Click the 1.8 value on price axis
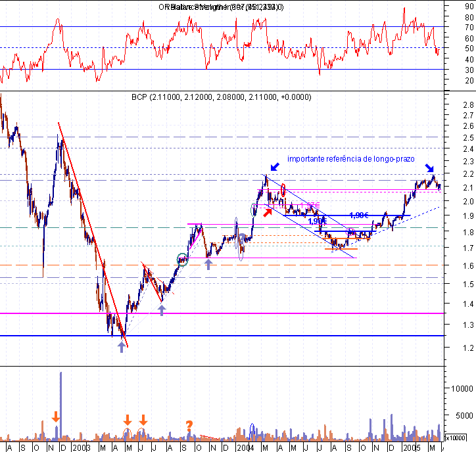 (x=468, y=233)
